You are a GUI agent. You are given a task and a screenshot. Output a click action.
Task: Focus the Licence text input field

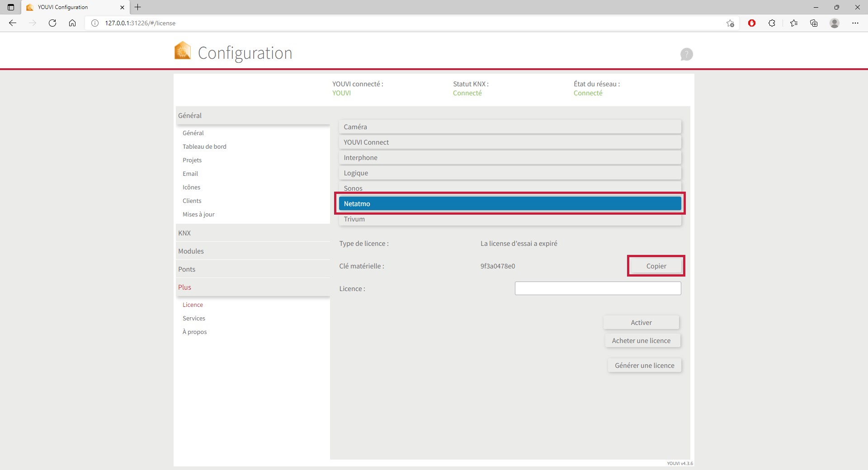click(x=598, y=288)
